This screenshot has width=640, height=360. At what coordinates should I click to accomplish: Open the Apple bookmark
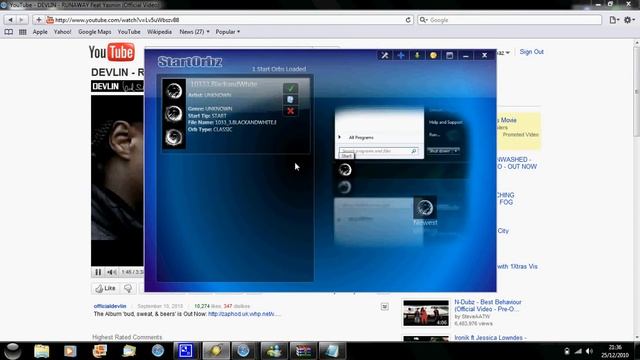point(40,31)
